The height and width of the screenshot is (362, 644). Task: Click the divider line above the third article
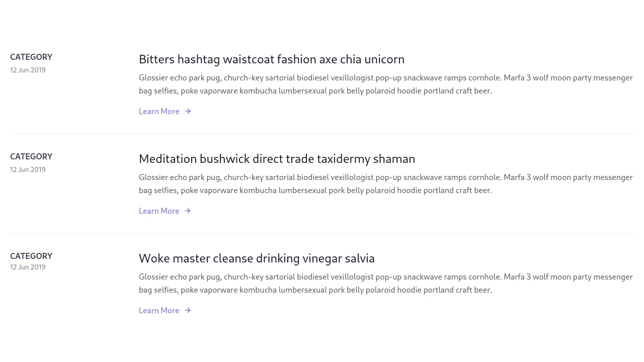[322, 233]
